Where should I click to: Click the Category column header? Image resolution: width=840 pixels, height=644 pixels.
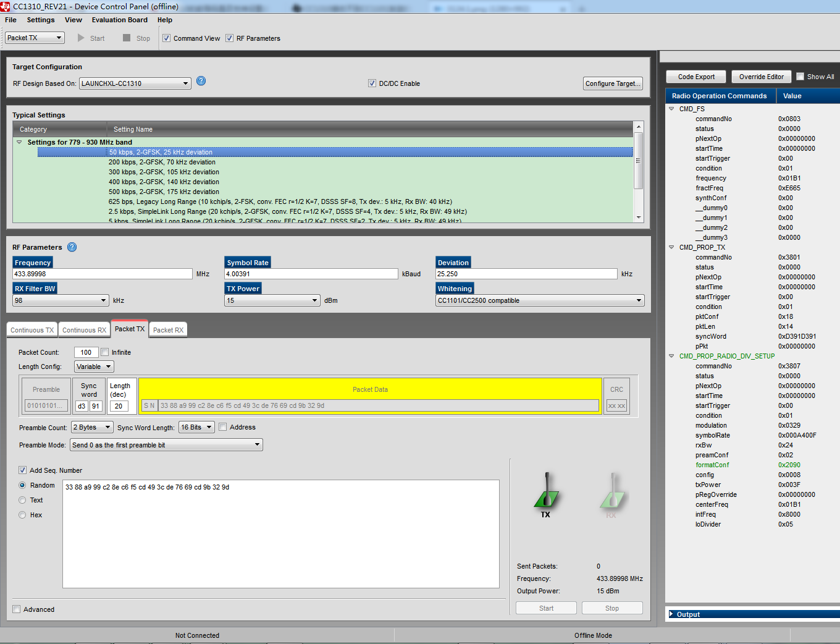[60, 129]
